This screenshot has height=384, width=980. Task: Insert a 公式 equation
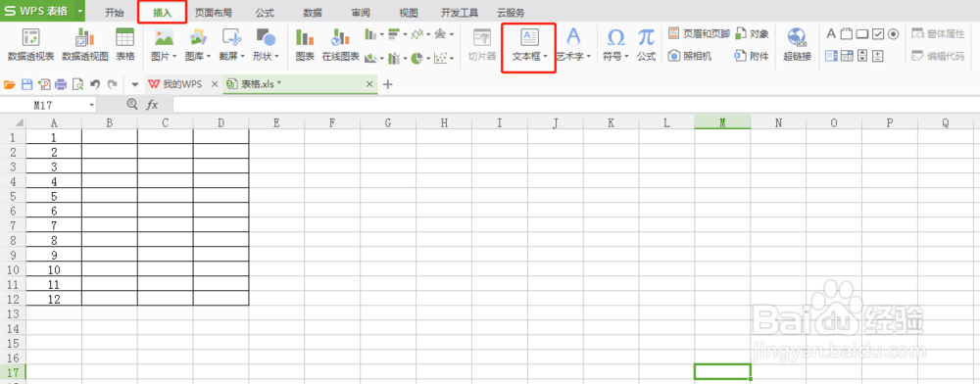646,44
